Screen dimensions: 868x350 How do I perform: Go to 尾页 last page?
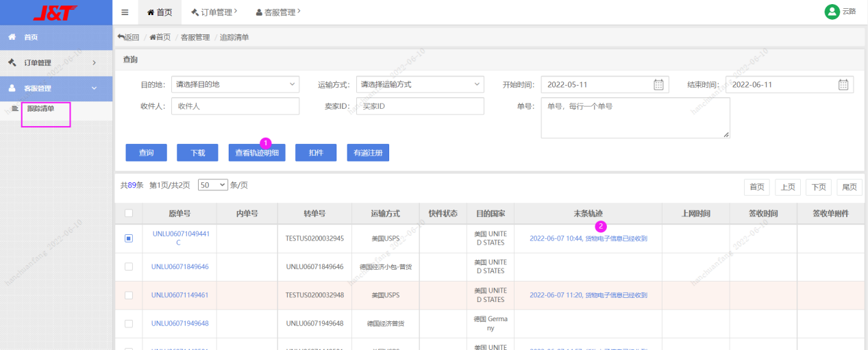[x=850, y=187]
